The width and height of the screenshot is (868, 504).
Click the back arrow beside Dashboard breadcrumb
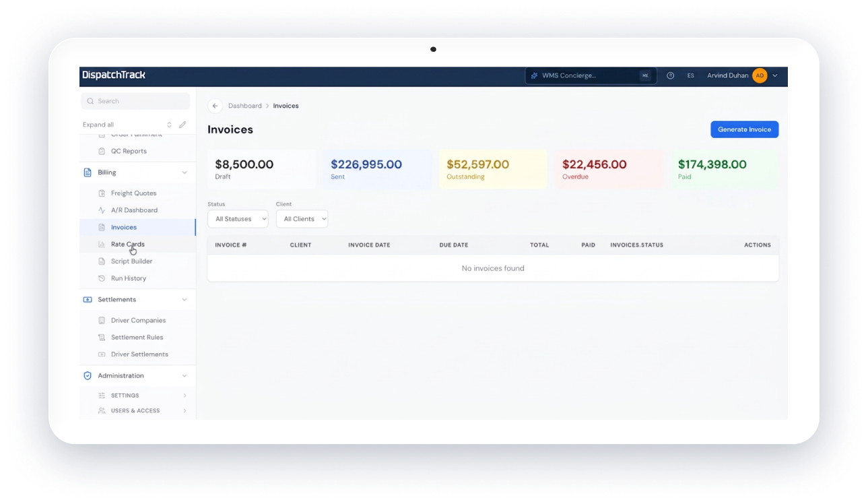click(x=215, y=106)
